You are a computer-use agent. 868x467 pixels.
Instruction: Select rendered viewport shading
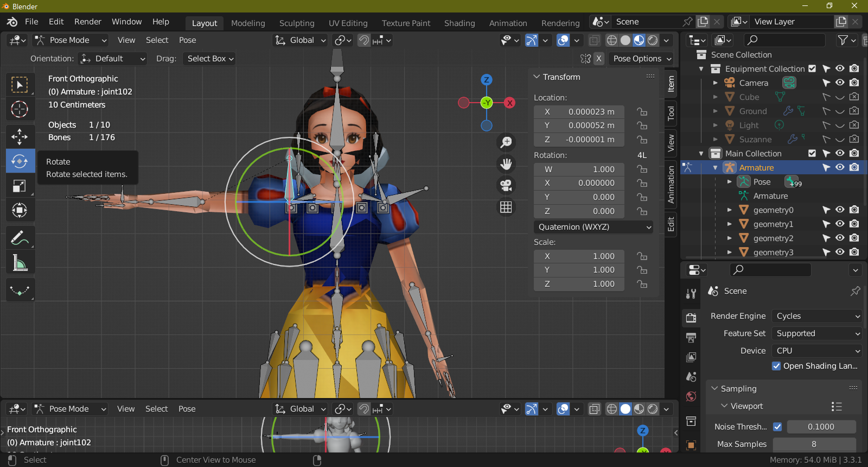[653, 40]
